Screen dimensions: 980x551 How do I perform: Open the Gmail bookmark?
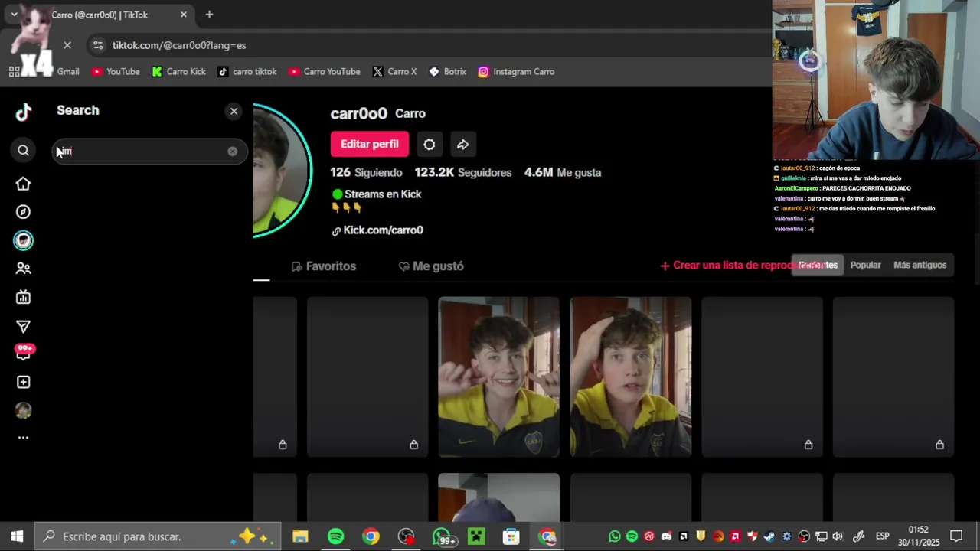click(x=67, y=71)
